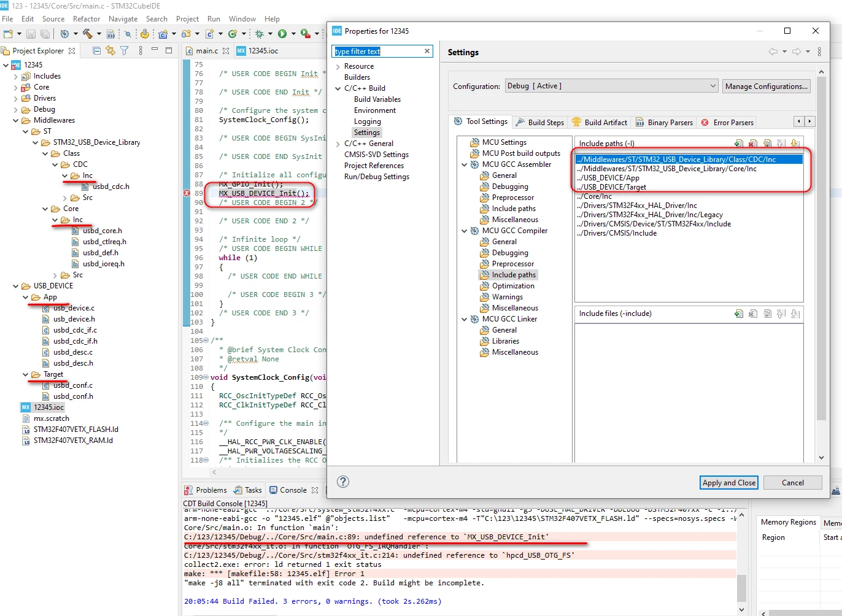Expand the Resource properties category
Viewport: 842px width, 616px height.
click(338, 66)
